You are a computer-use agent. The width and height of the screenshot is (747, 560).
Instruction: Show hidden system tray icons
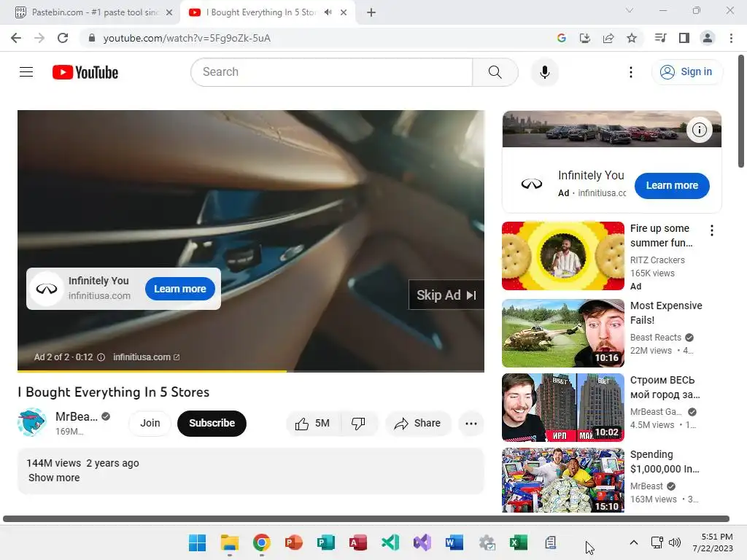[x=634, y=542]
